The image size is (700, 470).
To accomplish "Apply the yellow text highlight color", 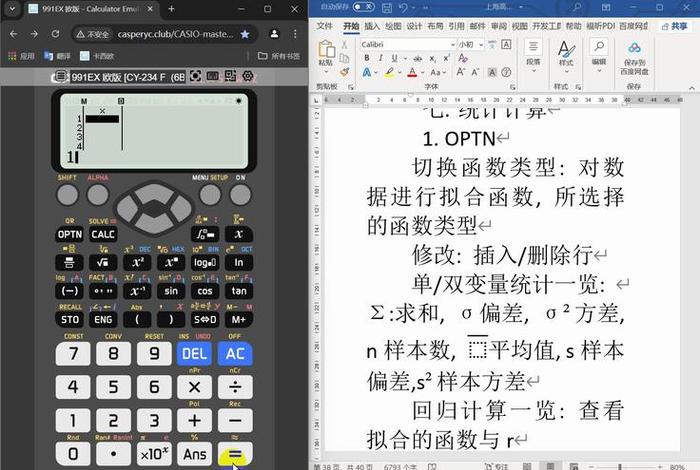I will coord(389,72).
